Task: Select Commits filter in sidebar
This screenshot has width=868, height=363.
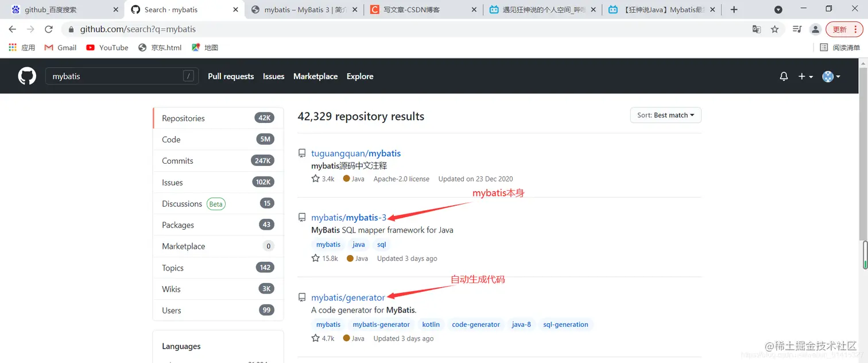Action: [218, 161]
